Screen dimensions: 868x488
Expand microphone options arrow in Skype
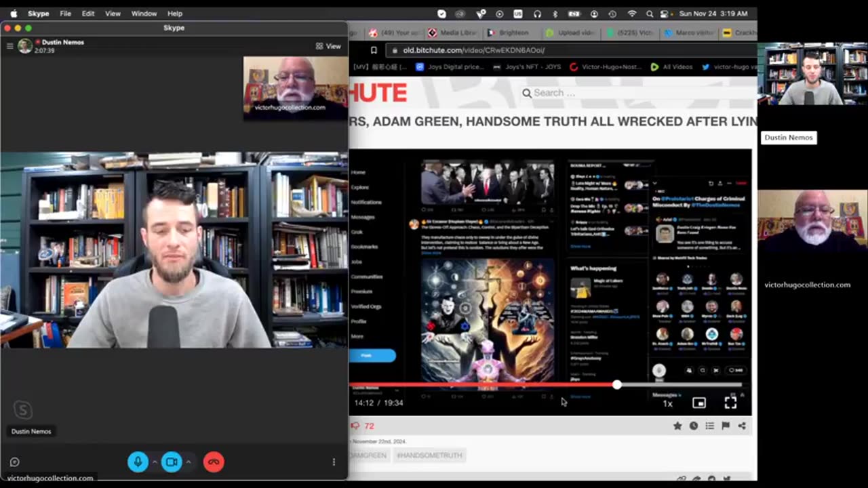tap(155, 462)
